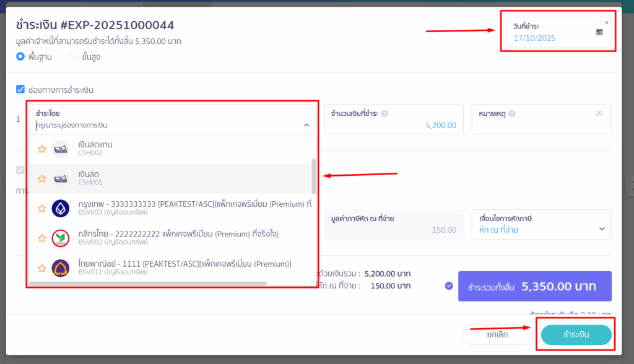Toggle the ช่องทางการชำระเงิน checkbox
634x364 pixels.
coord(20,90)
